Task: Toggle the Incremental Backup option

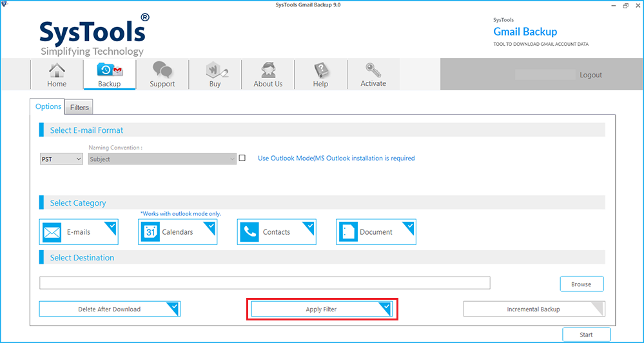Action: [x=534, y=309]
